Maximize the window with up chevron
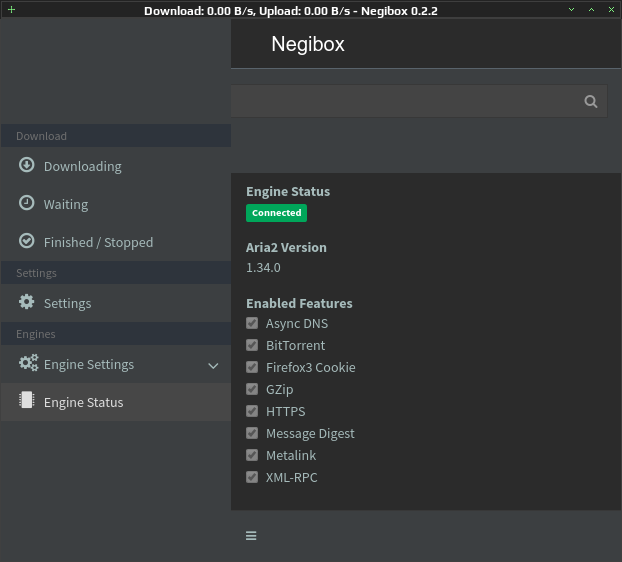The image size is (622, 562). point(591,10)
